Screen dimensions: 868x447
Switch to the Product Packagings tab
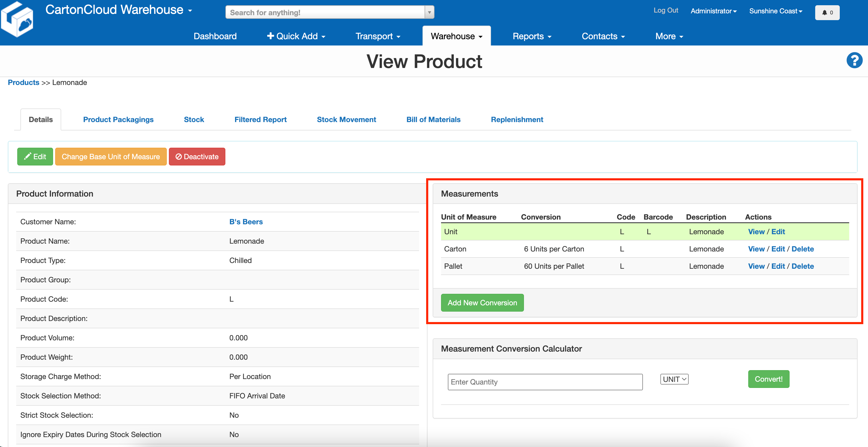(118, 119)
